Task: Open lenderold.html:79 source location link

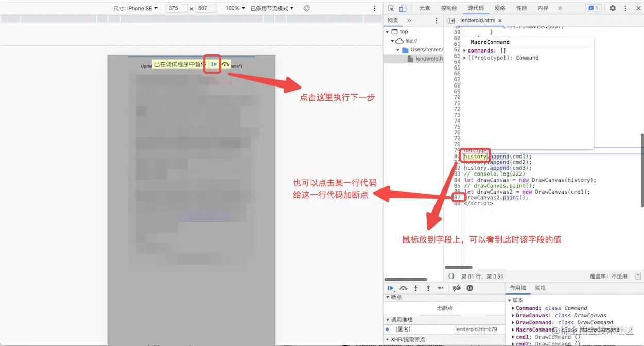Action: pyautogui.click(x=476, y=329)
